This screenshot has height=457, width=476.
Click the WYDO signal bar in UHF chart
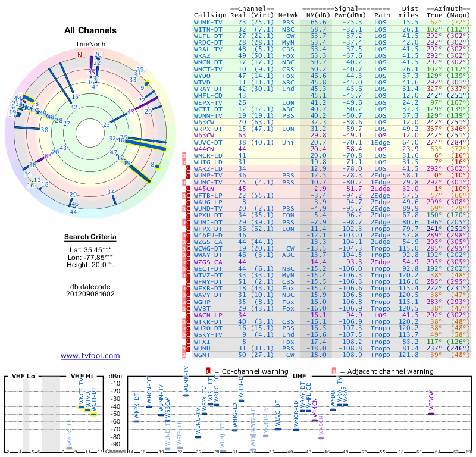click(x=333, y=409)
